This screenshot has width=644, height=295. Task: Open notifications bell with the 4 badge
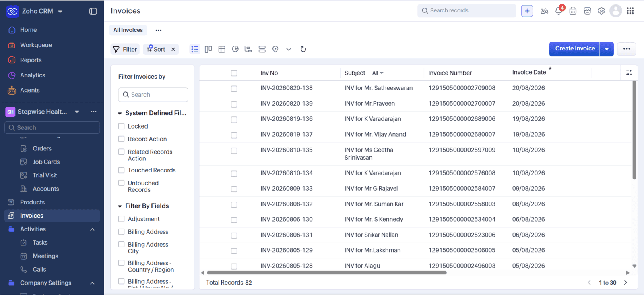point(559,10)
